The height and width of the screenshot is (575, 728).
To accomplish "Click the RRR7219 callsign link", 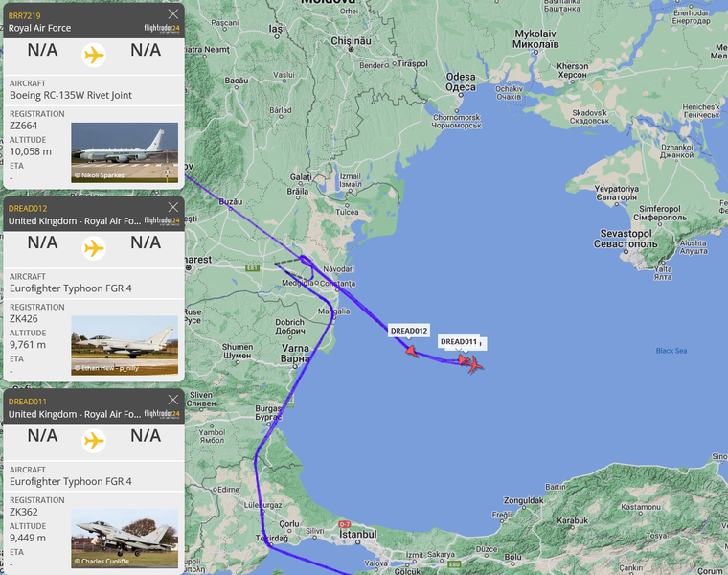I will [x=24, y=15].
